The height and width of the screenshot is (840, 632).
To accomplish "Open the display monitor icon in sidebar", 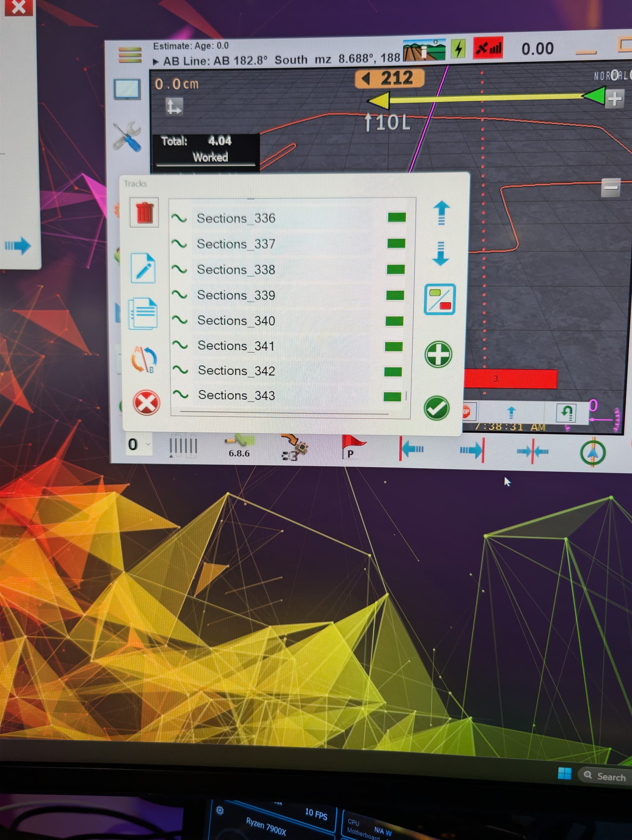I will point(127,90).
